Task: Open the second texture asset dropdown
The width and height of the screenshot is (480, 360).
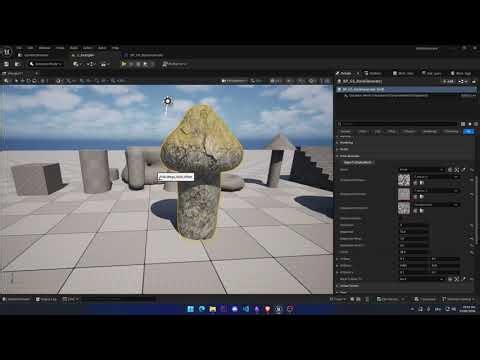Action: tap(437, 191)
